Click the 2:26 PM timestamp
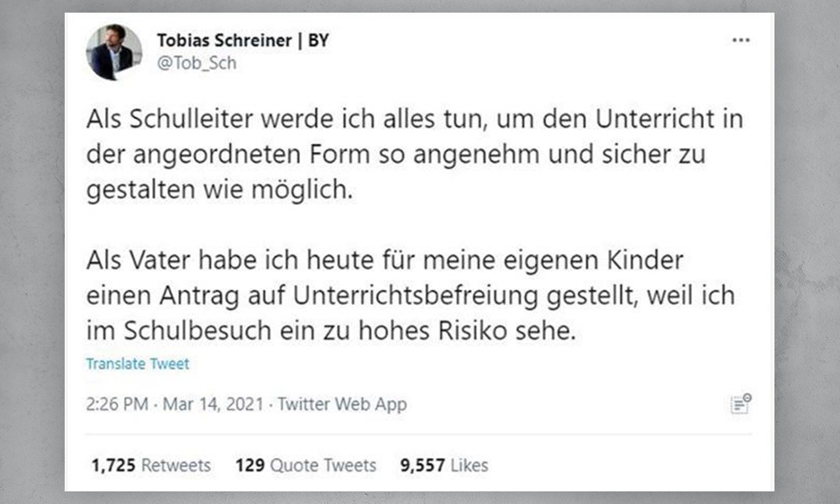 click(117, 404)
